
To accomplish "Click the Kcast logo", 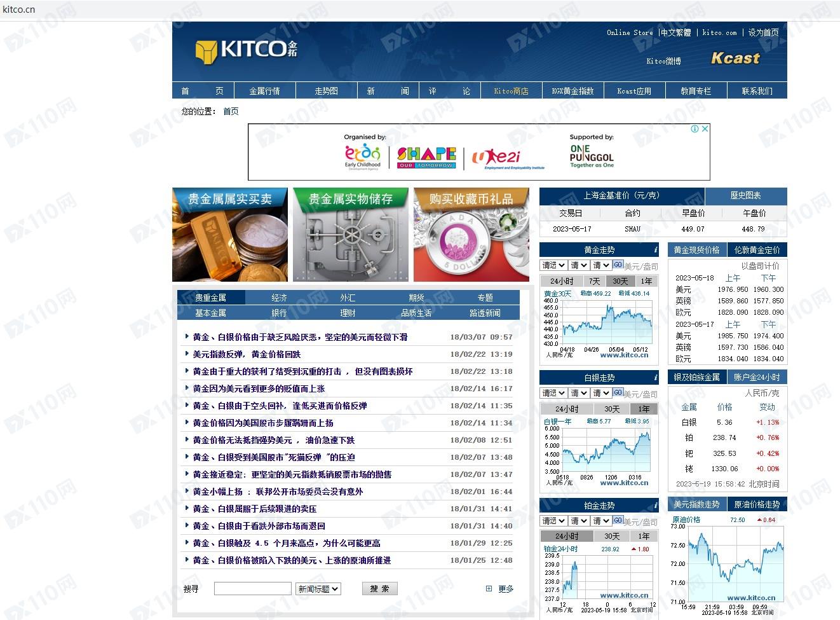I will [x=735, y=59].
